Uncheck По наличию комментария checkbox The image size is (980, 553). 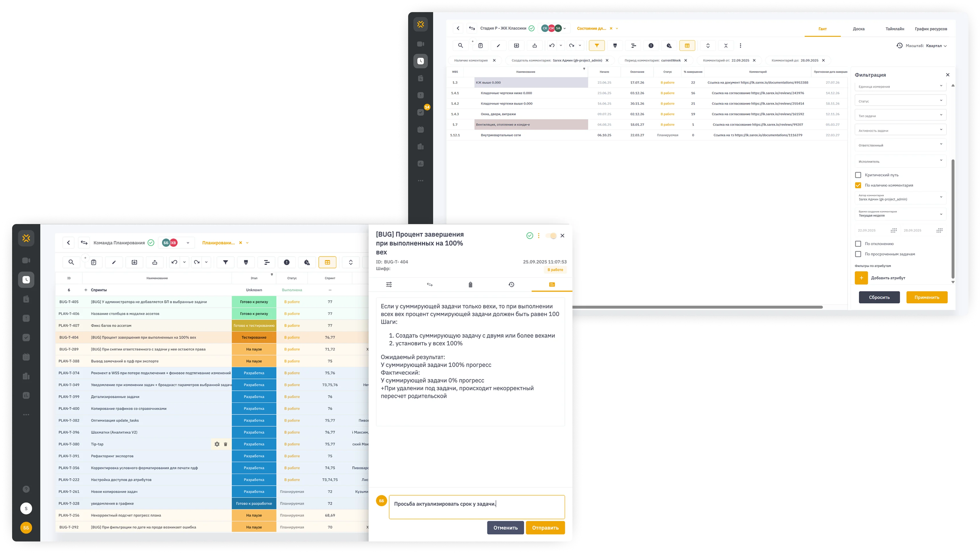coord(858,185)
